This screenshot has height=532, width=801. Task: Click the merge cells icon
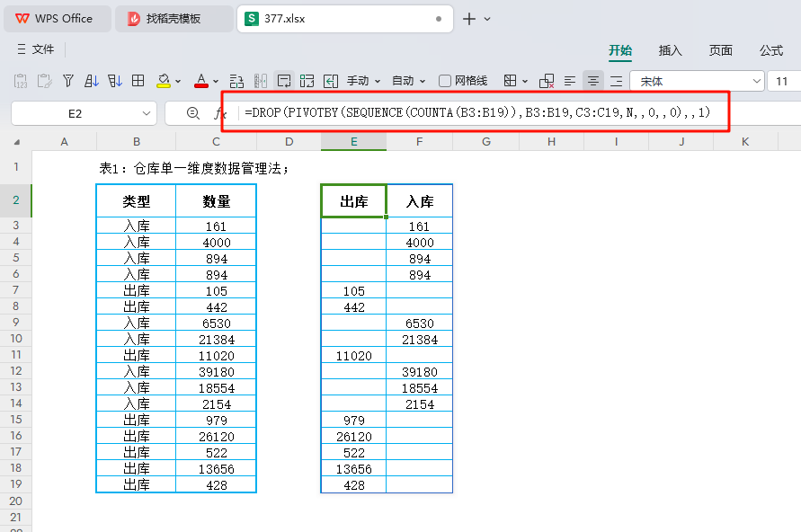[x=510, y=81]
